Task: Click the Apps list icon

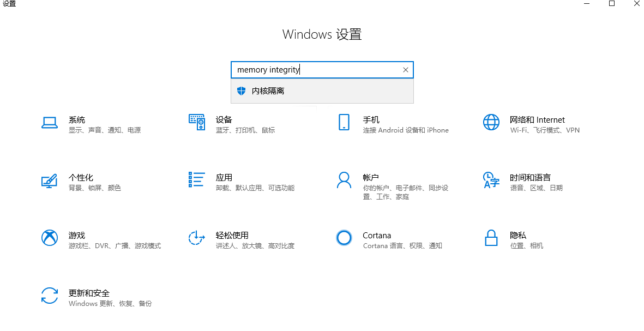Action: click(x=196, y=180)
